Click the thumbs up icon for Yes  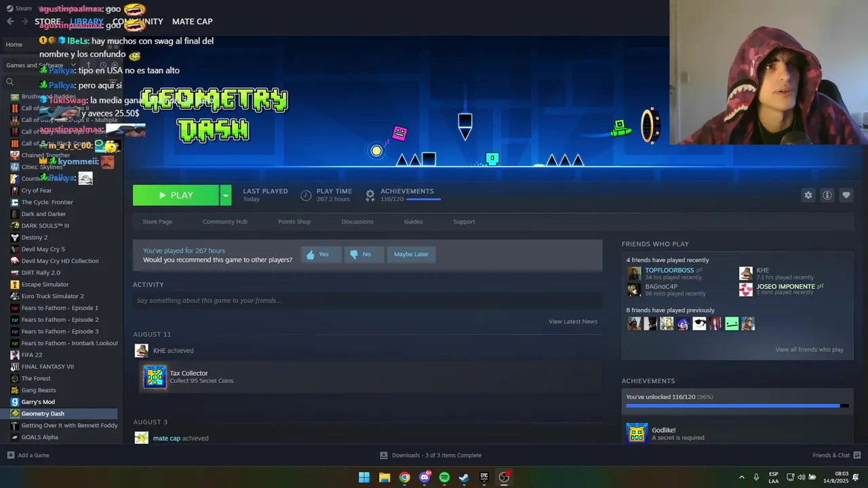[311, 255]
